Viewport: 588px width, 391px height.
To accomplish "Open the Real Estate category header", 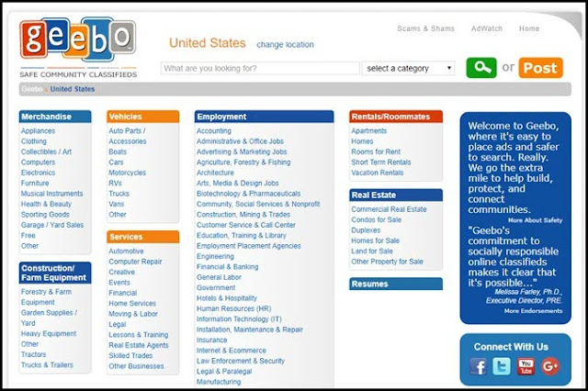I will [x=396, y=195].
